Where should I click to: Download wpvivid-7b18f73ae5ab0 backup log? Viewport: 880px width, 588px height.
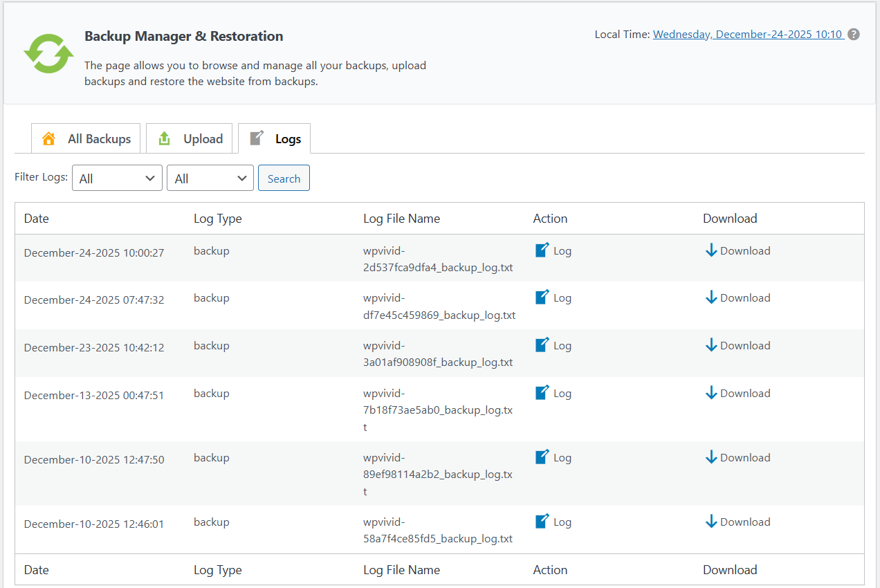point(737,393)
